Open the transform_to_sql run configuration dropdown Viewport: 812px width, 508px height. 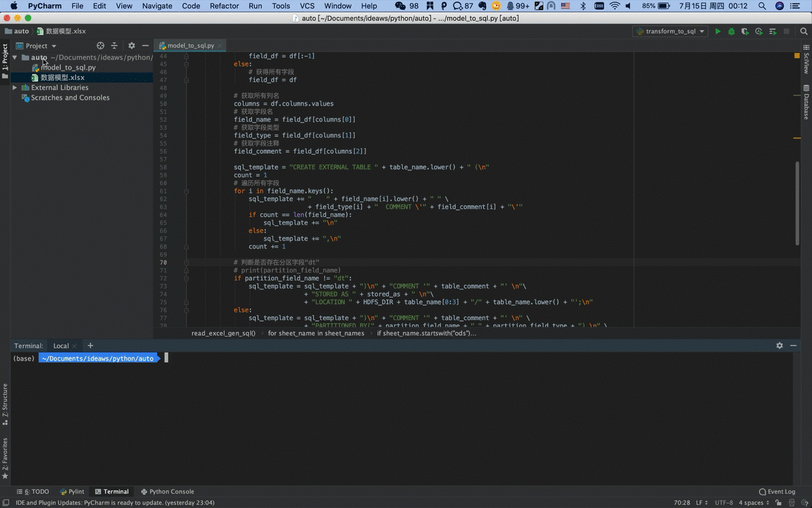pyautogui.click(x=670, y=32)
